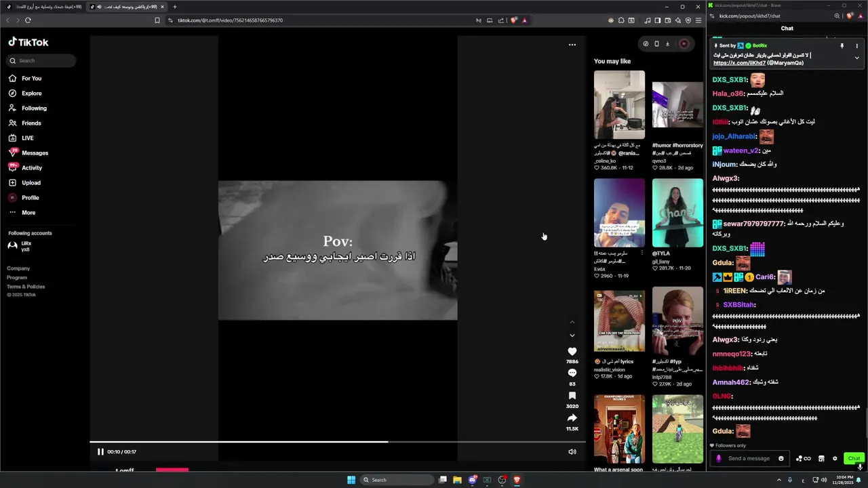Open the music note playlist icon
868x488 pixels.
click(648, 20)
